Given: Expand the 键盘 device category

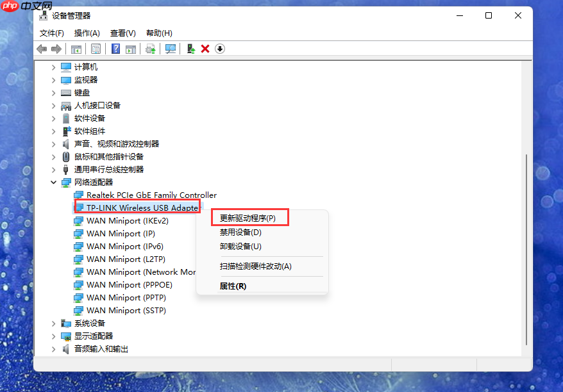Looking at the screenshot, I should pyautogui.click(x=54, y=92).
